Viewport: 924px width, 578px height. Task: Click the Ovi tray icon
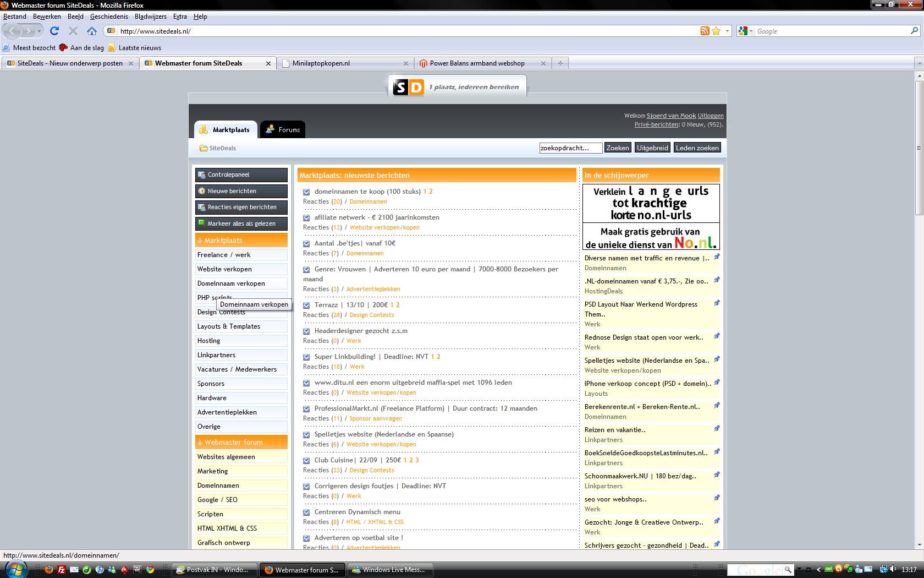pyautogui.click(x=829, y=570)
